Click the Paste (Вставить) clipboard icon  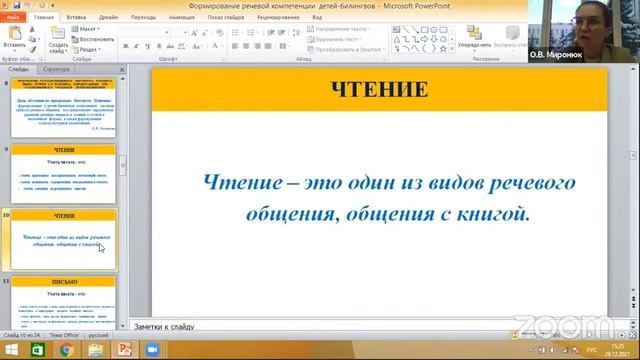click(x=15, y=34)
